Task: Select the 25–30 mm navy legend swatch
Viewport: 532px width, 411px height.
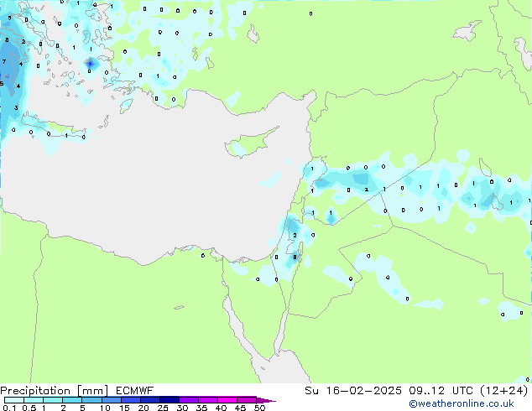Action: 169,400
